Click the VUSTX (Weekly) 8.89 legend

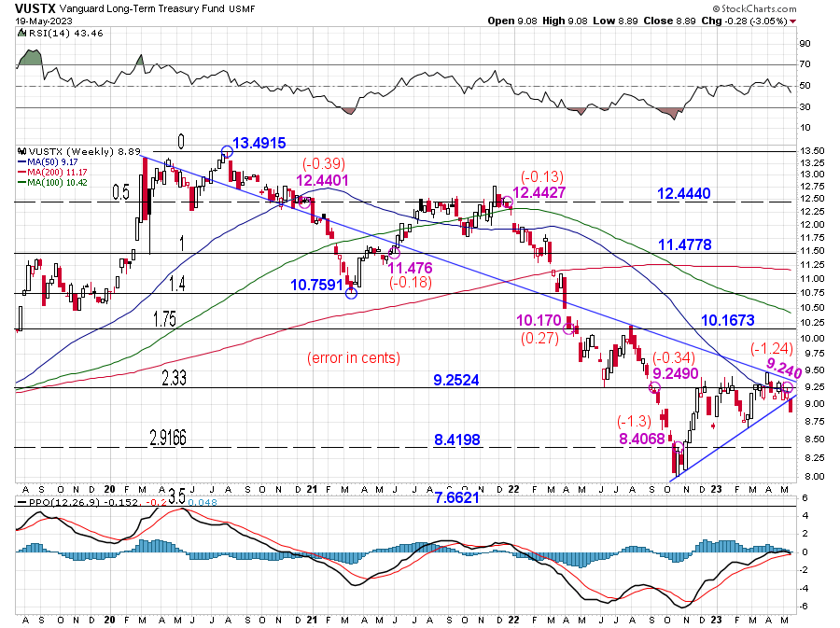click(x=84, y=151)
